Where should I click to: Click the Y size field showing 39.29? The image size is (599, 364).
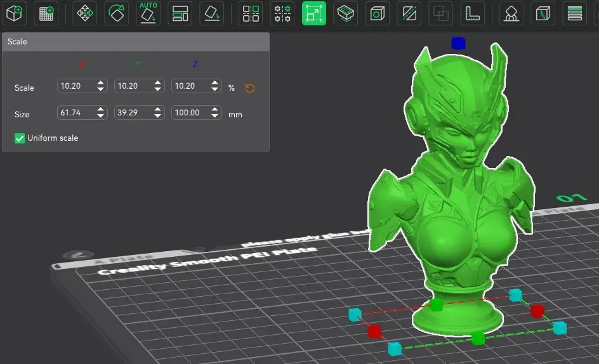coord(140,113)
